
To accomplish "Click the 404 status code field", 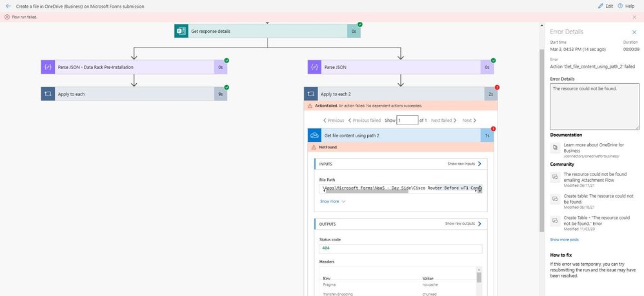I will [x=401, y=249].
